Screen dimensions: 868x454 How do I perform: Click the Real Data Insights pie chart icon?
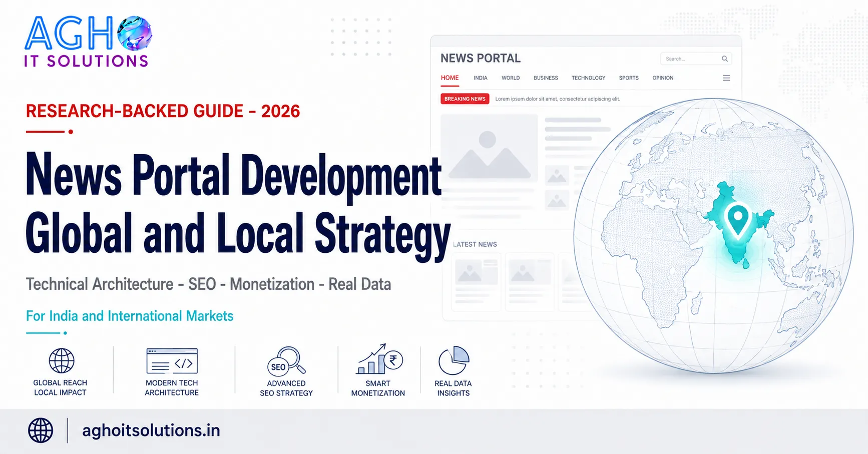(454, 360)
